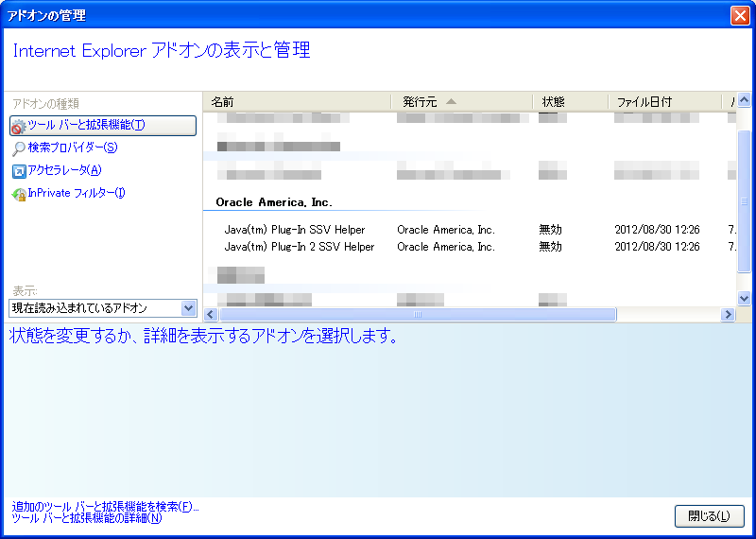The height and width of the screenshot is (539, 756).
Task: Click the InPrivate Filter icon
Action: 19,194
